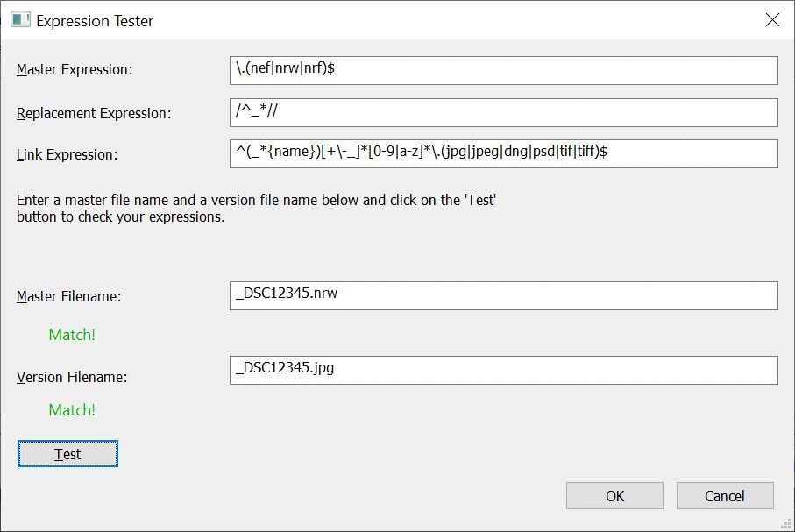
Task: Focus the Link Expression input field
Action: (x=503, y=153)
